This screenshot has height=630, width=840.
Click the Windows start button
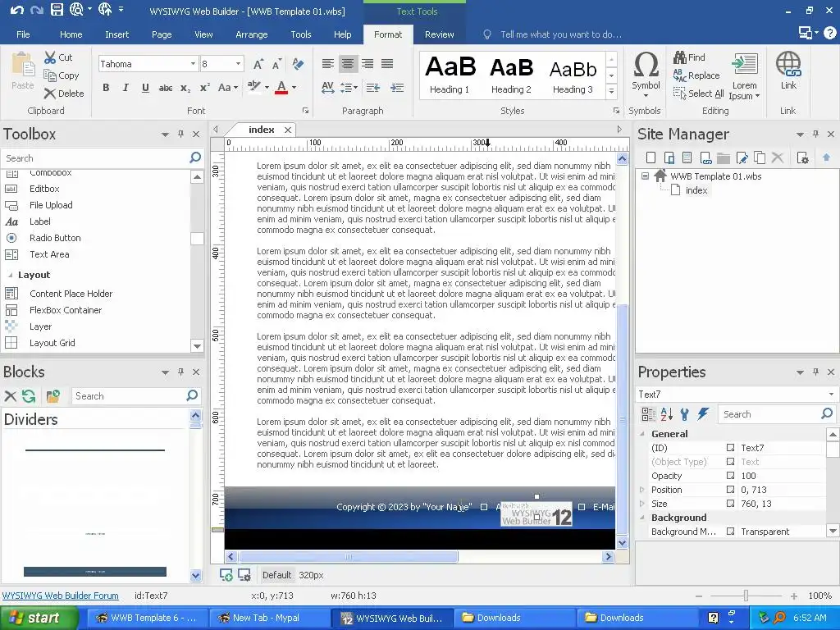pos(39,618)
